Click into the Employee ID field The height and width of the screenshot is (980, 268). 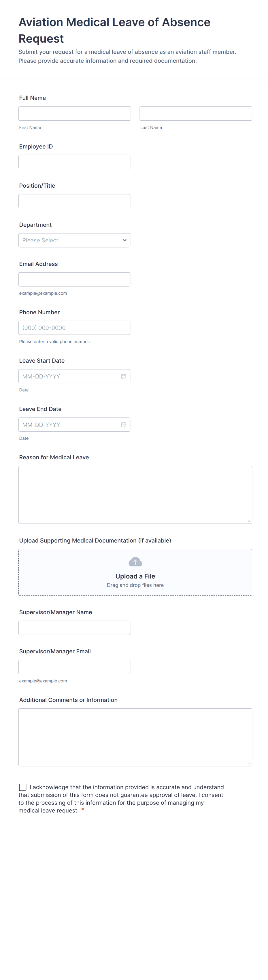coord(74,162)
